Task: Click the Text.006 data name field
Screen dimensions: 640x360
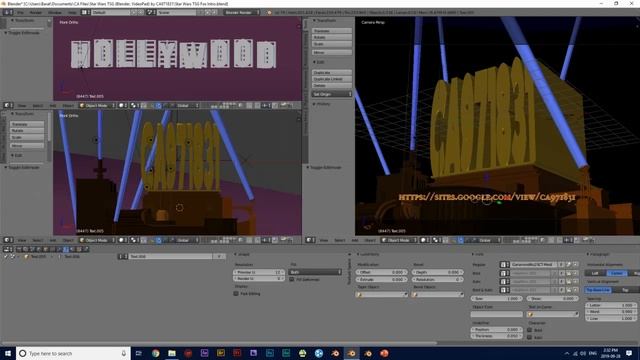Action: pyautogui.click(x=170, y=256)
